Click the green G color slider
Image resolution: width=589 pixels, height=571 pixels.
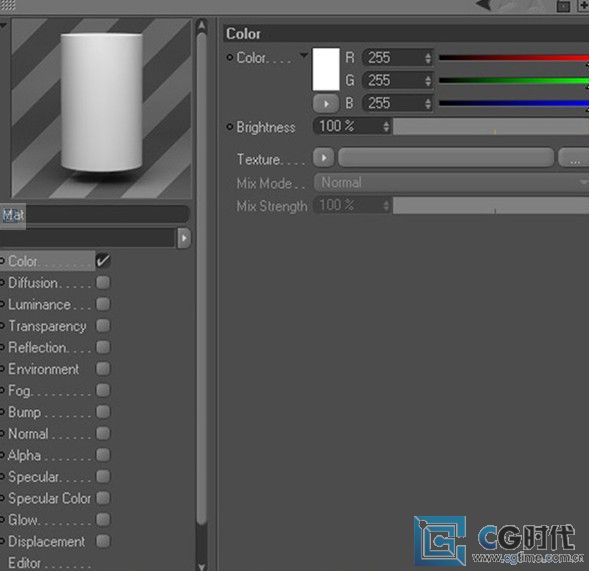coord(514,80)
